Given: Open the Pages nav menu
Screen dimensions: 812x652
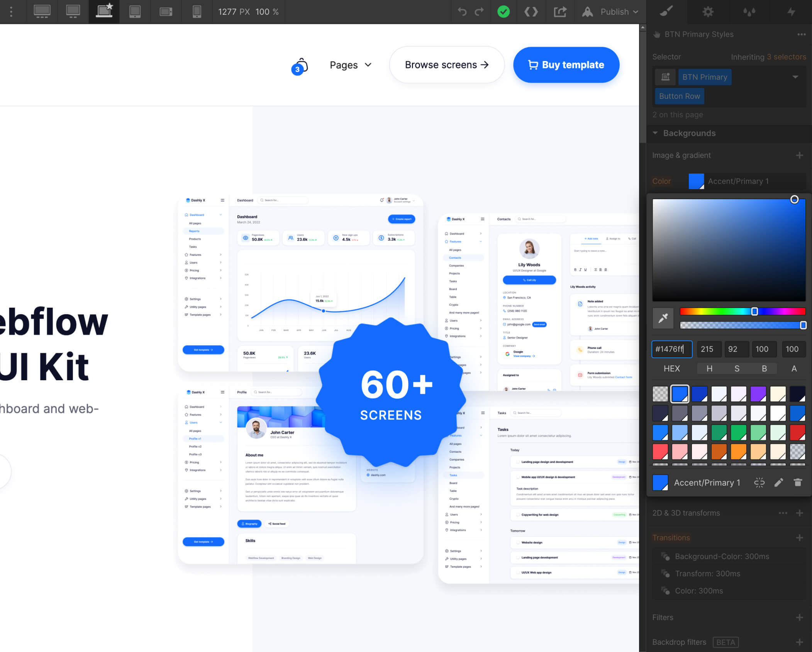Looking at the screenshot, I should [x=350, y=65].
